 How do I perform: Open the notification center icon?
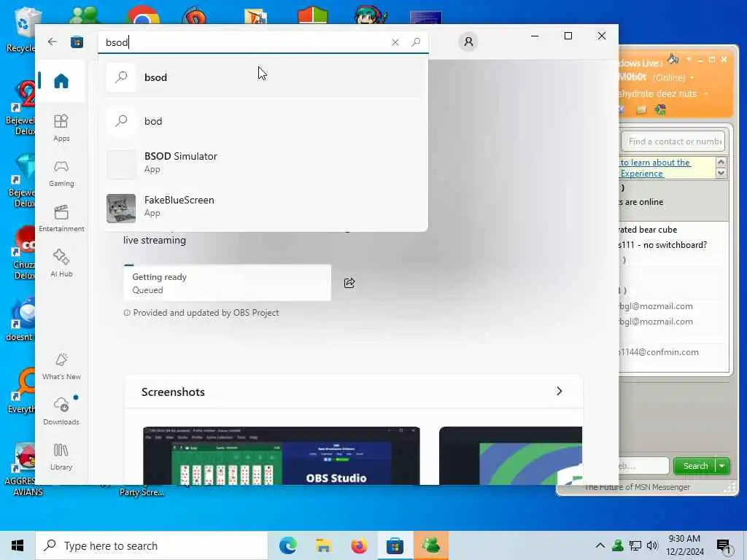pos(724,545)
